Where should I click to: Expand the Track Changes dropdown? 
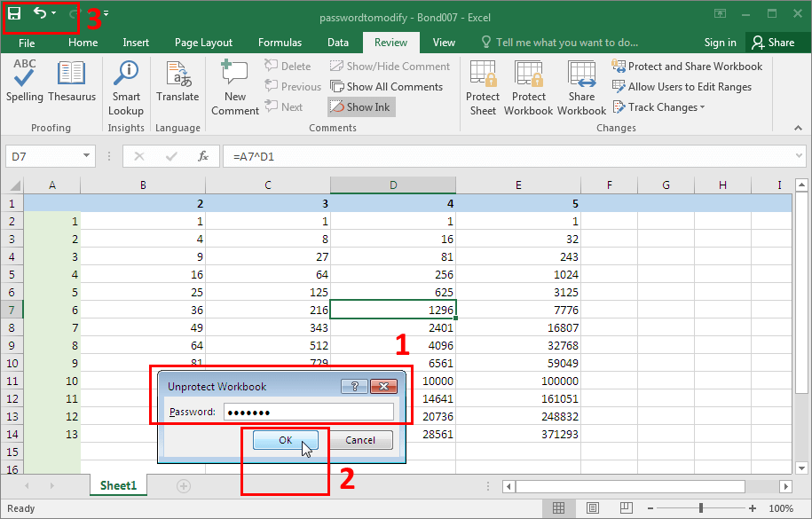point(658,106)
